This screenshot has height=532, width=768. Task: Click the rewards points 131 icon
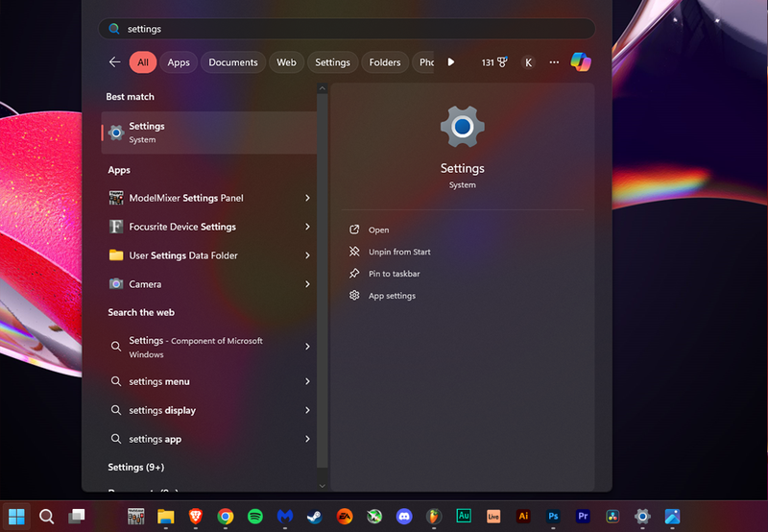494,62
